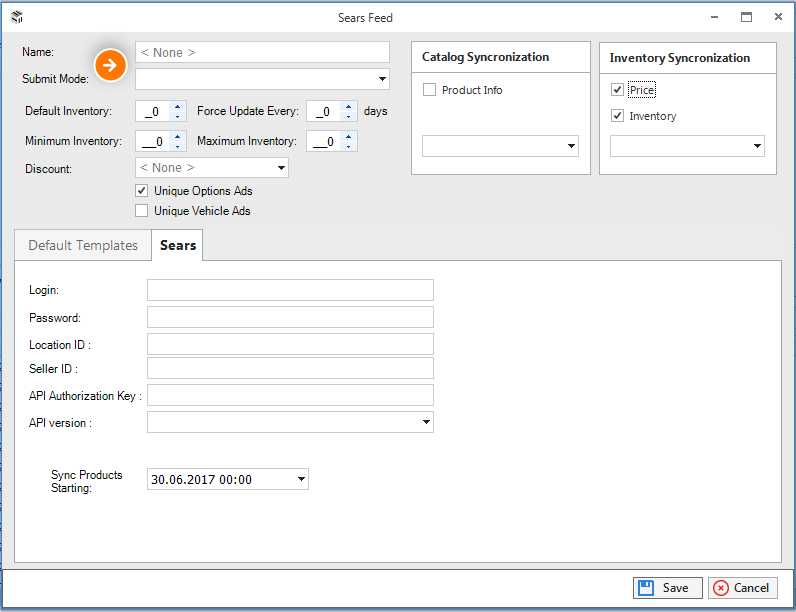Click the API Authorization Key field
The image size is (796, 612).
tap(290, 395)
